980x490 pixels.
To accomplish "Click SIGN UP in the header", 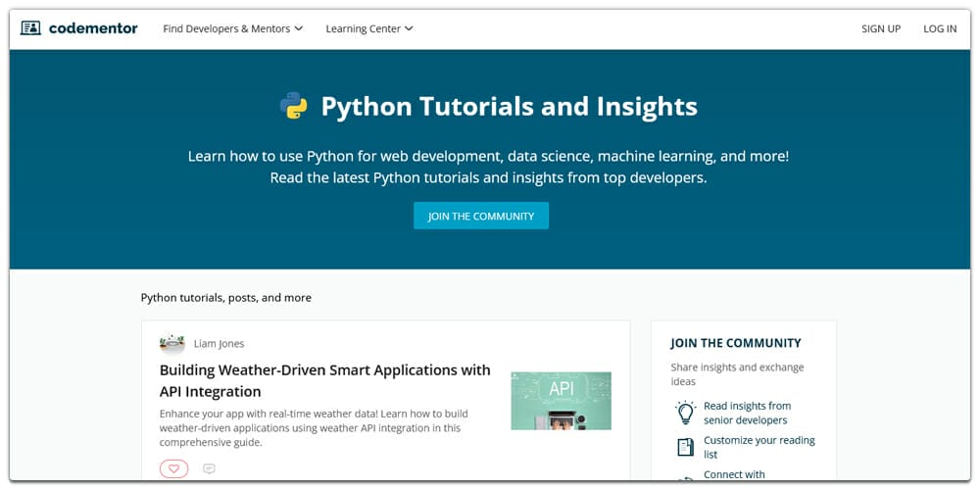I will tap(881, 28).
